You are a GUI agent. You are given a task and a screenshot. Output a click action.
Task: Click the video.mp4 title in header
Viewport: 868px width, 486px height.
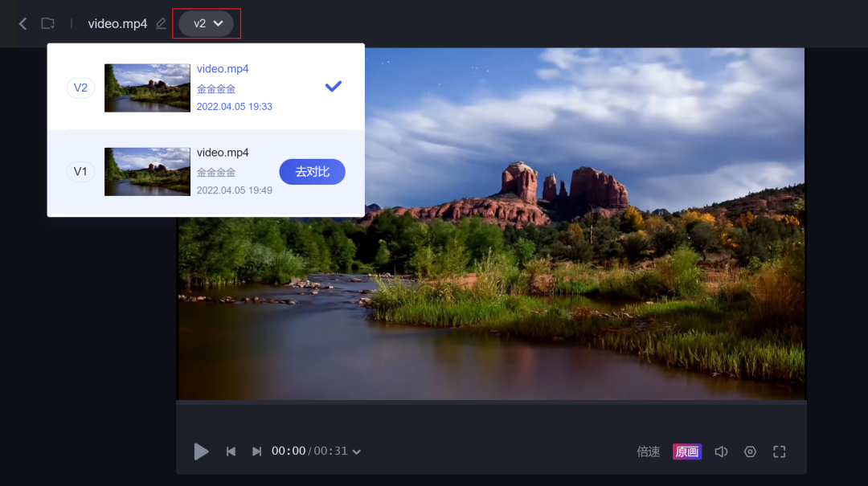(x=117, y=24)
